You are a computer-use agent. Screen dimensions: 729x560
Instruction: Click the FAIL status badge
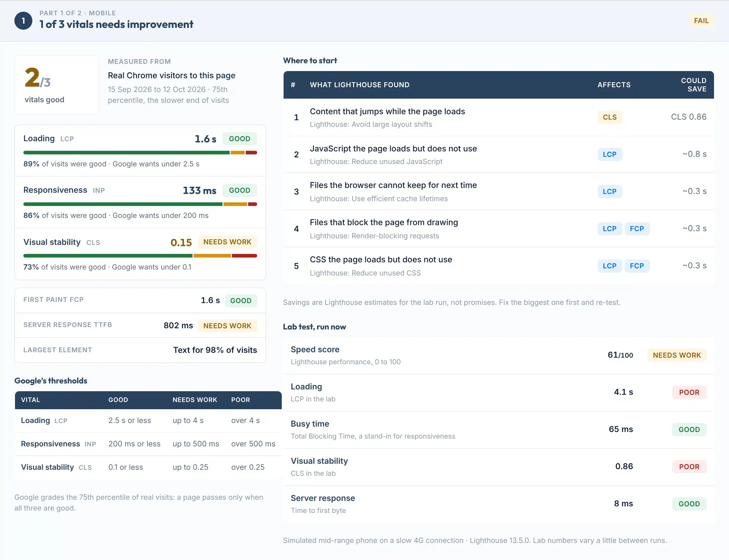pyautogui.click(x=701, y=21)
